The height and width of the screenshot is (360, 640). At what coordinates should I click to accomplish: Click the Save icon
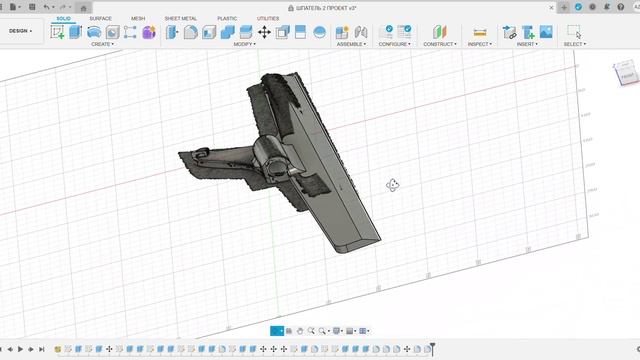[32, 7]
